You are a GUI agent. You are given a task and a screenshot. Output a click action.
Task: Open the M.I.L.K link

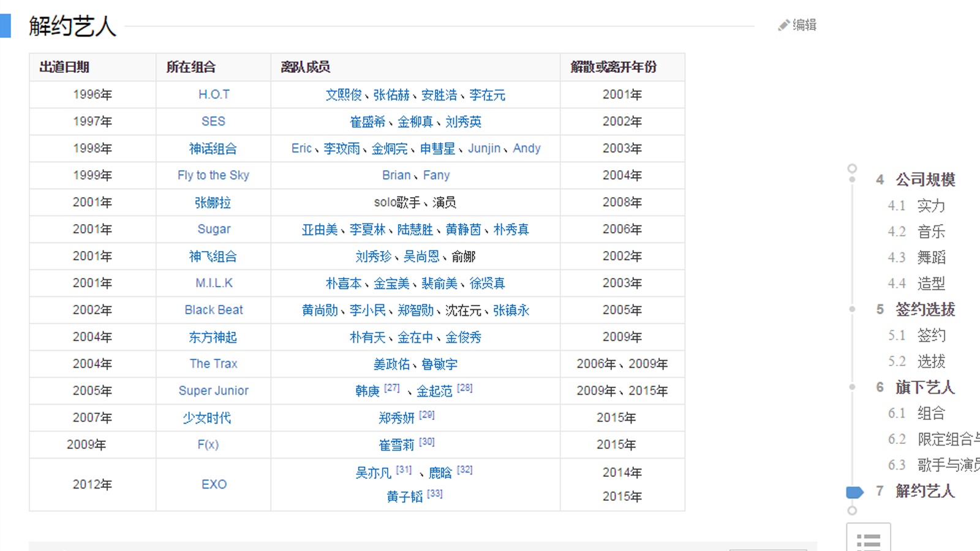tap(214, 283)
